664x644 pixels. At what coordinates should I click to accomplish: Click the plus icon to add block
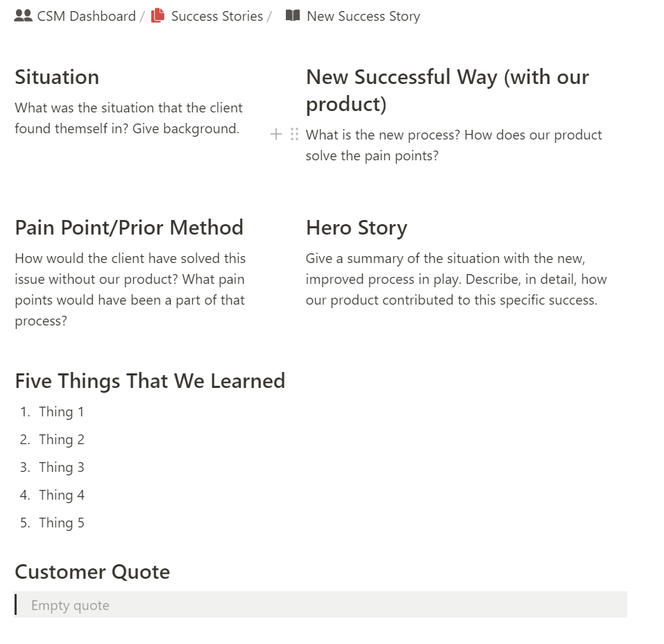point(276,135)
